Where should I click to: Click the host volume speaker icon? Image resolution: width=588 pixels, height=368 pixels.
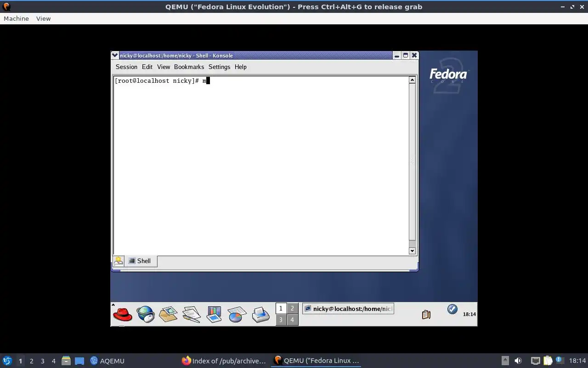518,361
